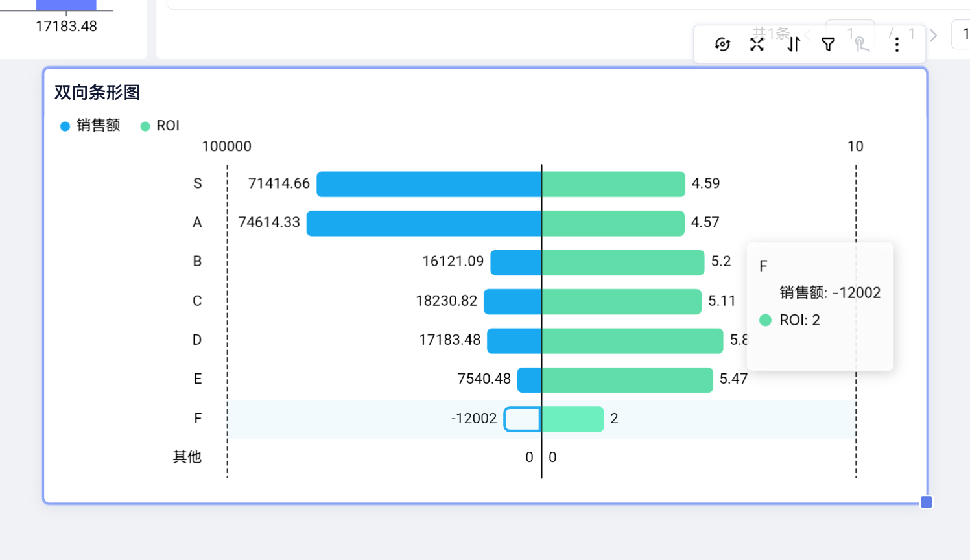Click the -12002 value label beside F bar
Screen dimensions: 970x560
tap(474, 418)
